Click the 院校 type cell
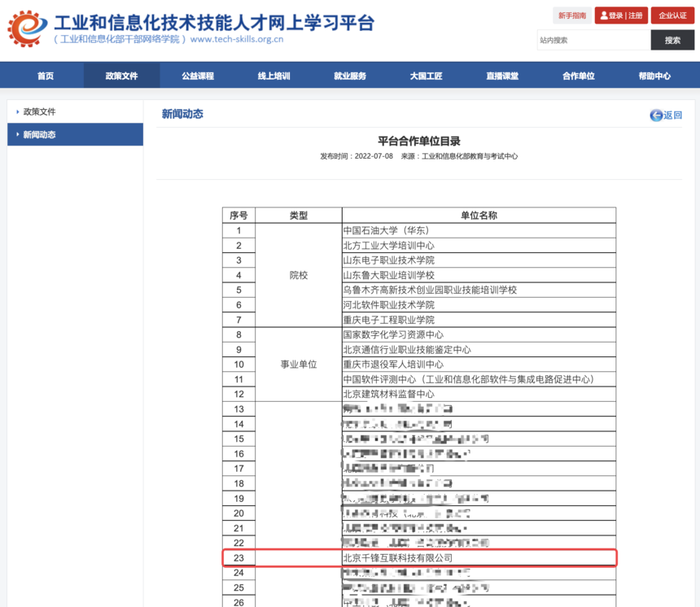Image resolution: width=700 pixels, height=607 pixels. (299, 275)
